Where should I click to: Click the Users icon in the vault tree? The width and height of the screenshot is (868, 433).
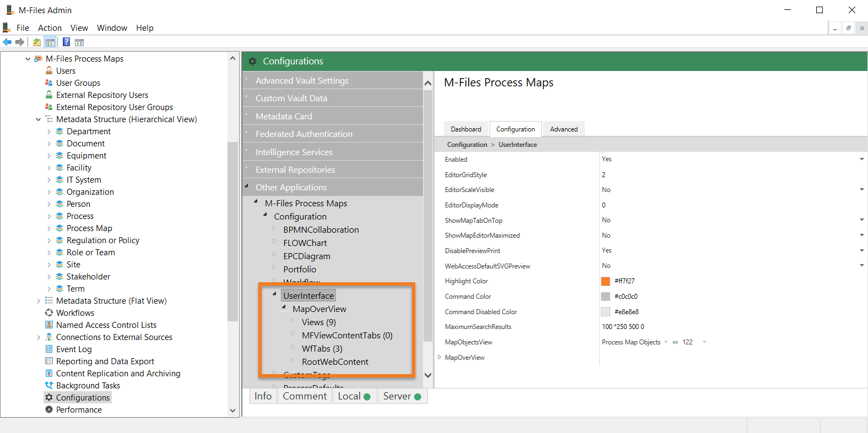point(49,71)
